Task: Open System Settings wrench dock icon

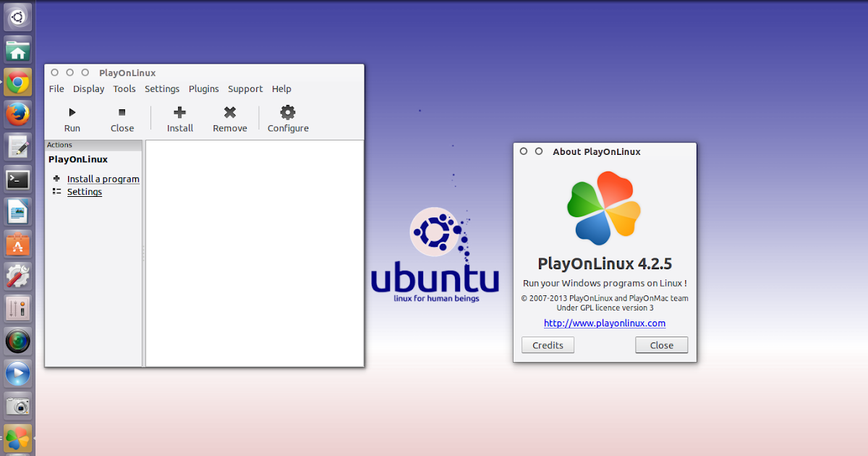Action: [x=17, y=276]
